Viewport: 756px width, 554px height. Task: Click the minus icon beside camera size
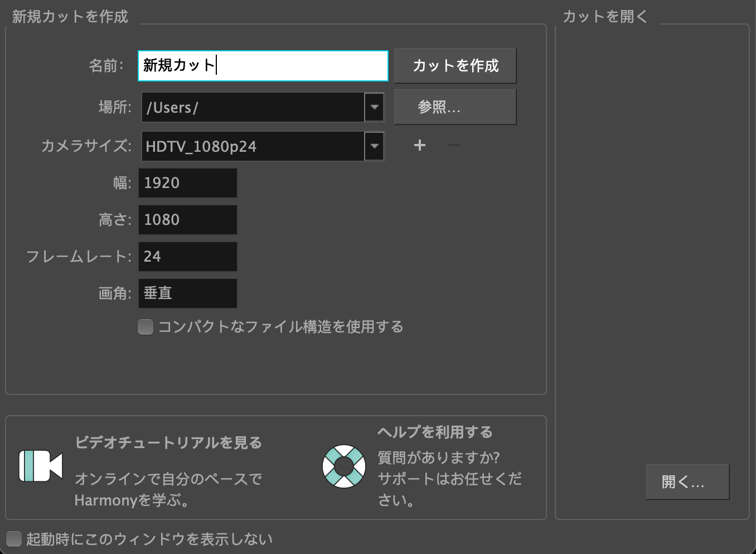(454, 146)
